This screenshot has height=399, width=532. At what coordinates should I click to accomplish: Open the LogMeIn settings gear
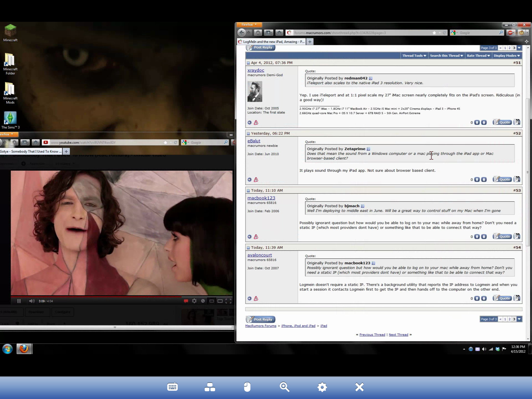coord(322,387)
